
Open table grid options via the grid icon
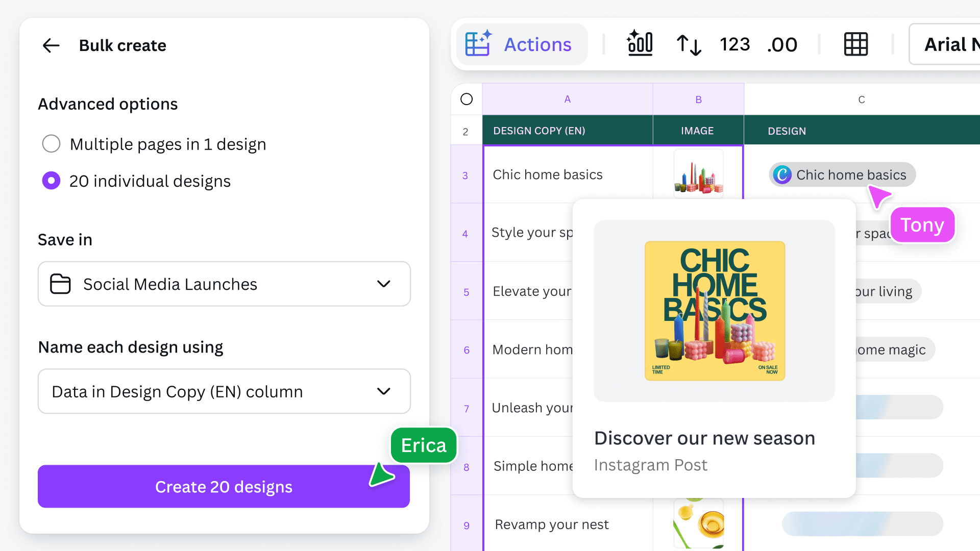(x=855, y=44)
